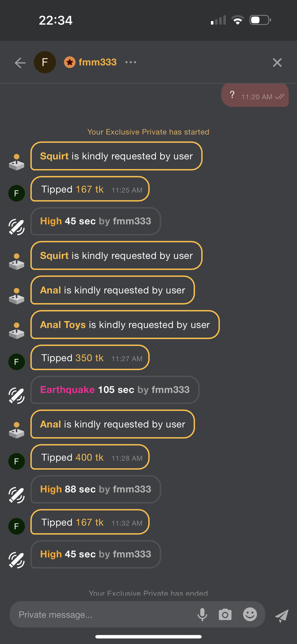The width and height of the screenshot is (297, 644).
Task: Tap the vibration icon beside Earthquake message
Action: pyautogui.click(x=17, y=395)
